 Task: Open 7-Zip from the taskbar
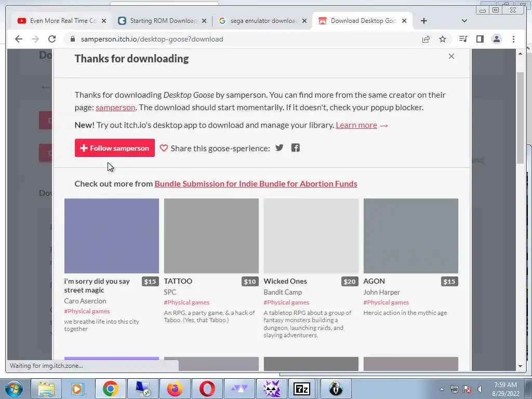point(302,389)
